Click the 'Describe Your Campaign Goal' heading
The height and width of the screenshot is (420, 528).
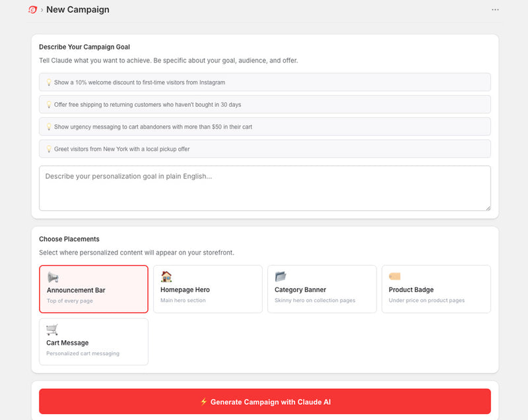coord(84,47)
